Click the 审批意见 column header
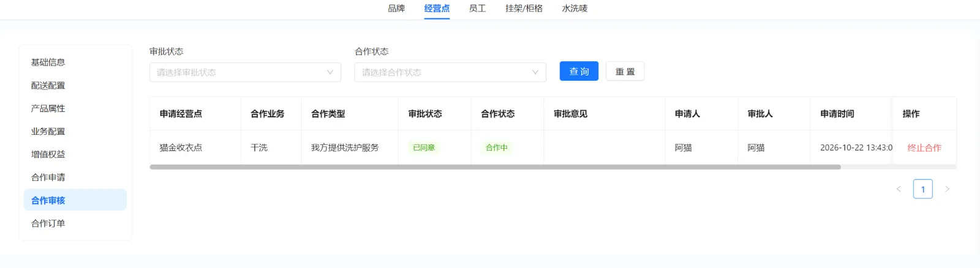Viewport: 980px width, 268px height. click(605, 114)
